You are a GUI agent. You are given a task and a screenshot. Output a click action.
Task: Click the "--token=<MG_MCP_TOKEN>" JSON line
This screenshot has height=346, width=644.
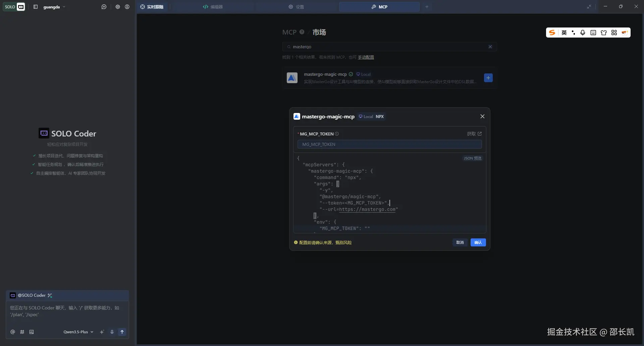(x=355, y=203)
